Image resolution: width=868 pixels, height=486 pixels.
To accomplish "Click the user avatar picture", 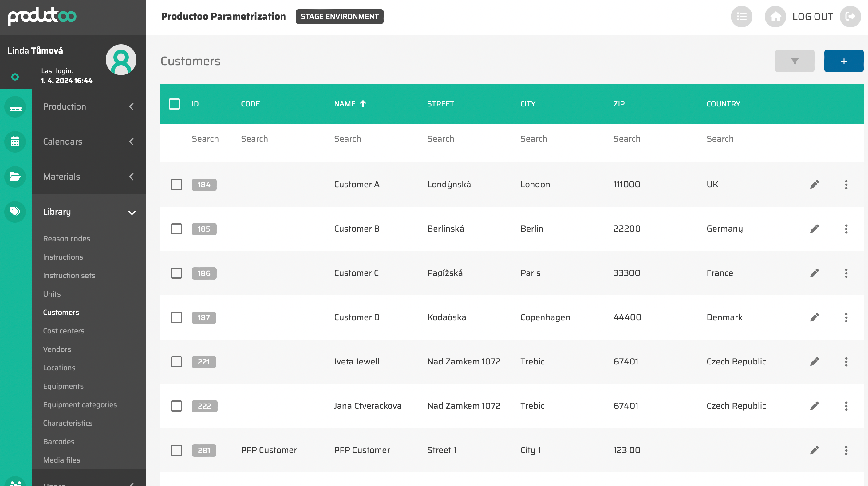I will (x=121, y=60).
